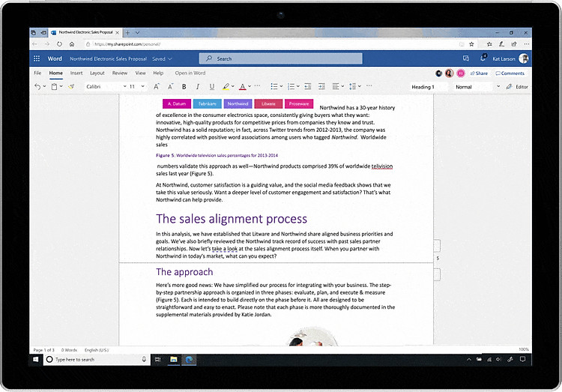The width and height of the screenshot is (562, 392).
Task: Open the Word app launcher waffle icon
Action: (37, 58)
